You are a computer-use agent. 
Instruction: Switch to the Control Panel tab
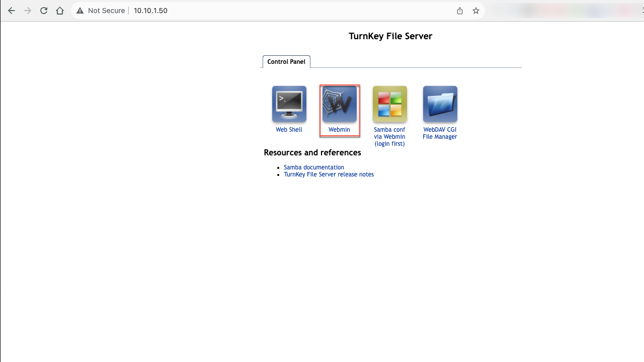pyautogui.click(x=286, y=61)
